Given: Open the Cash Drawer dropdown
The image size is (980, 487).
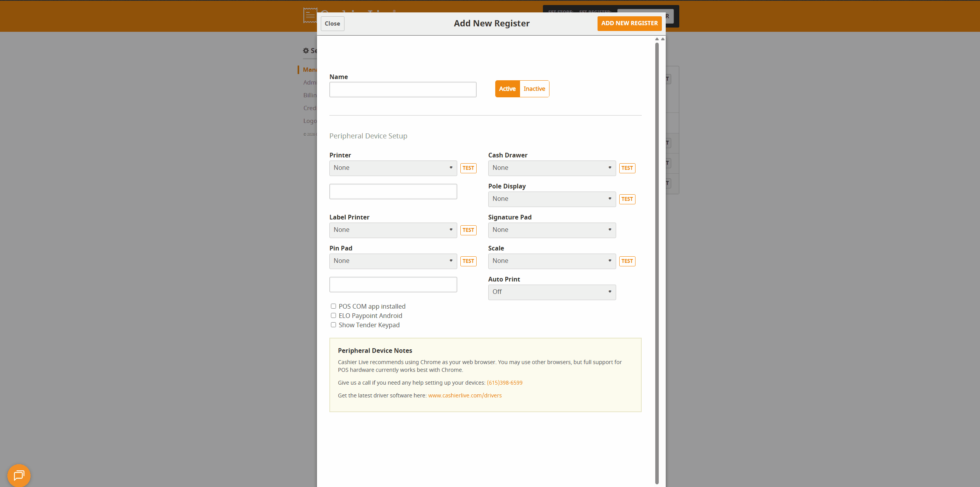Looking at the screenshot, I should click(551, 168).
